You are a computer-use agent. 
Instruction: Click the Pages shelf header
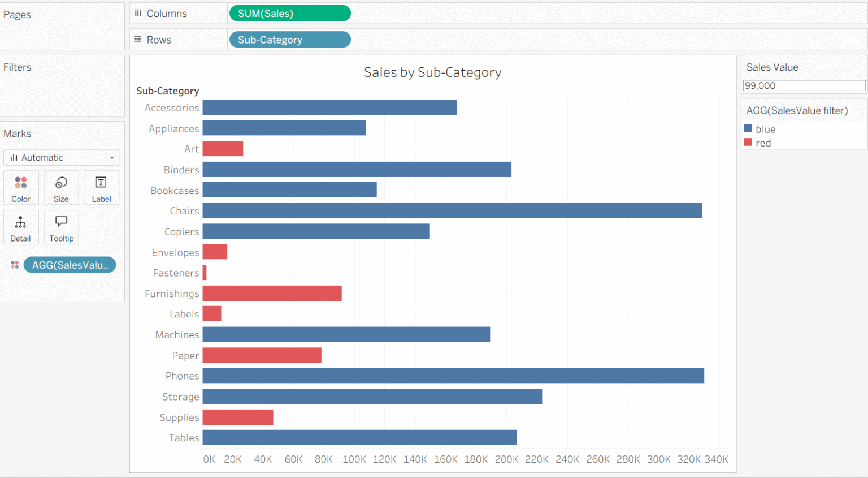[17, 14]
